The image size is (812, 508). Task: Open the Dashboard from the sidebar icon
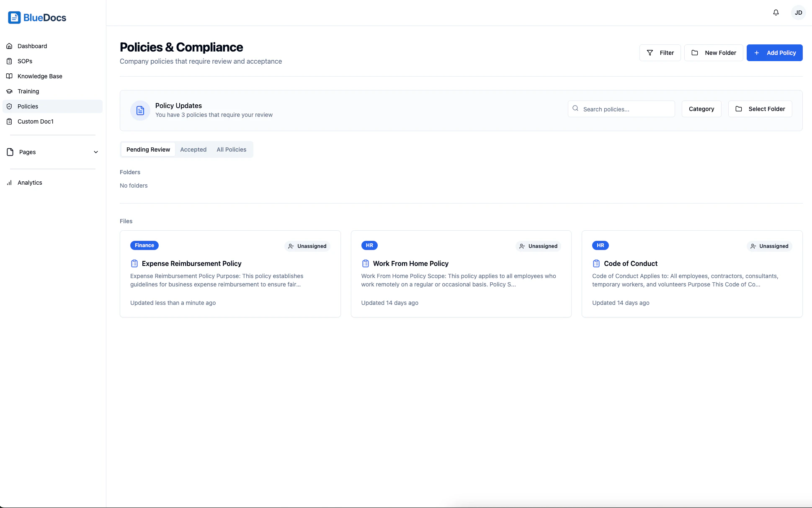[x=10, y=46]
